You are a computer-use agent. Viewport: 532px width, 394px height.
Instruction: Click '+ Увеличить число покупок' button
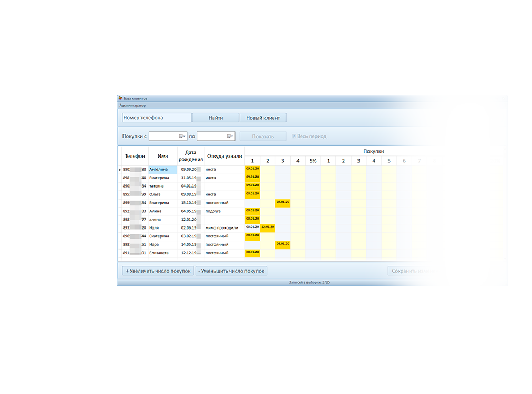pyautogui.click(x=158, y=271)
